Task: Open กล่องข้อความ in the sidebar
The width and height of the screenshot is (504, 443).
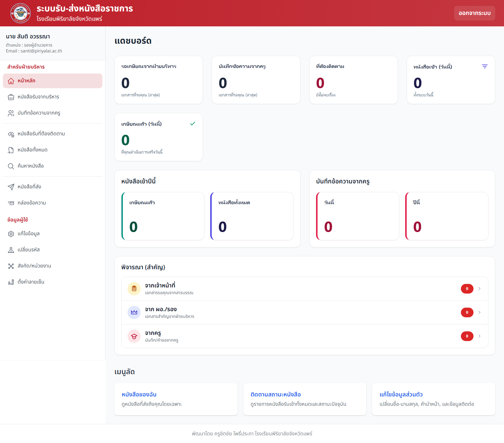Action: coord(32,203)
